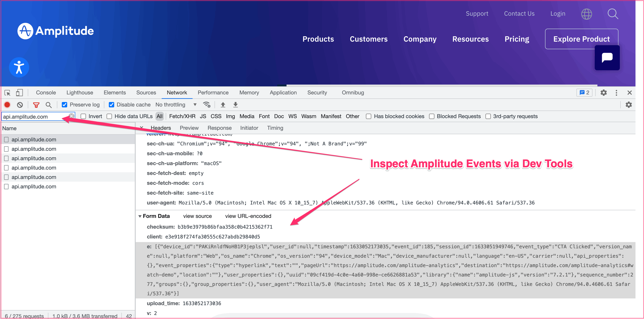Switch to the Console tab
The height and width of the screenshot is (319, 644).
[46, 93]
